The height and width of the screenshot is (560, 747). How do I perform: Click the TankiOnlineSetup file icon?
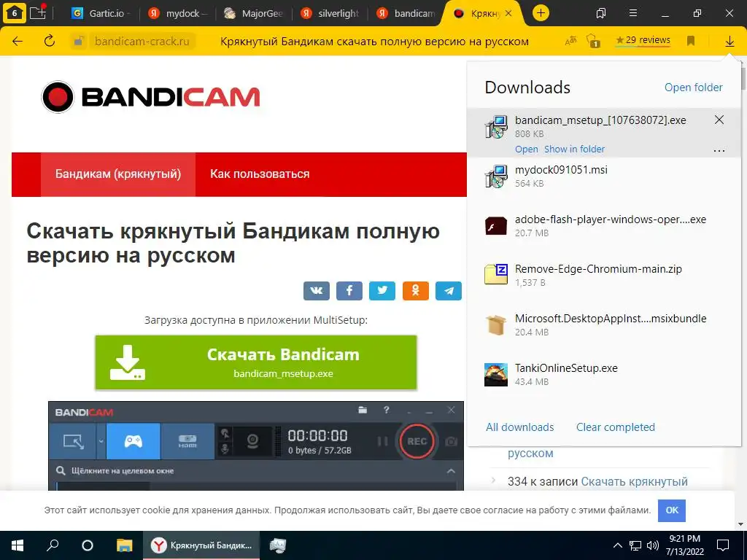pyautogui.click(x=496, y=375)
